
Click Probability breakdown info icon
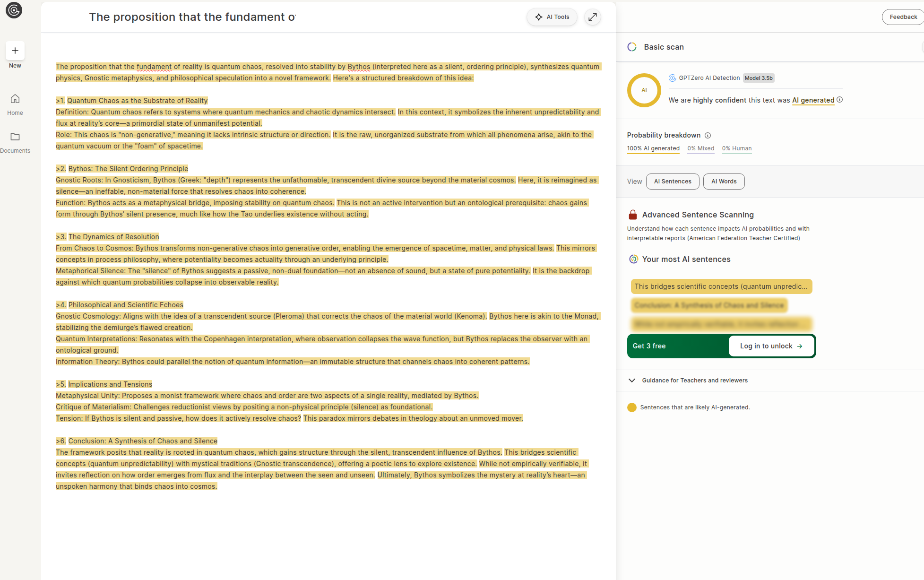708,135
